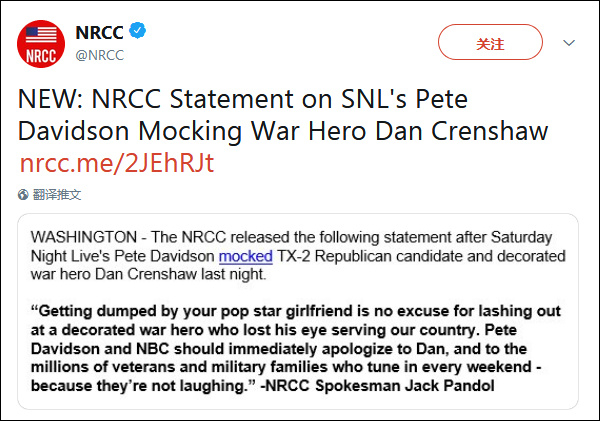Viewport: 600px width, 421px height.
Task: Click the NRCC display name
Action: 99,31
